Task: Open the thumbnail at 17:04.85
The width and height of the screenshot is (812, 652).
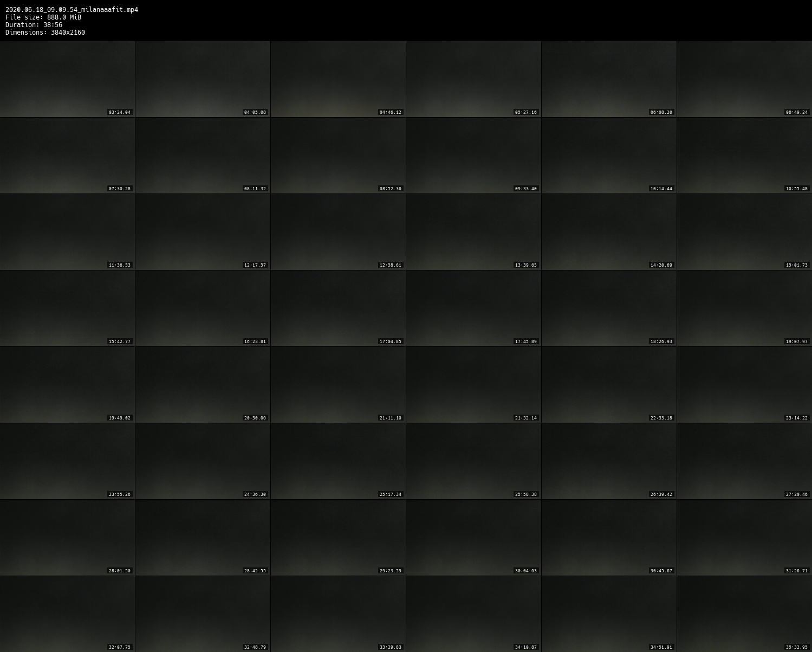Action: point(338,308)
